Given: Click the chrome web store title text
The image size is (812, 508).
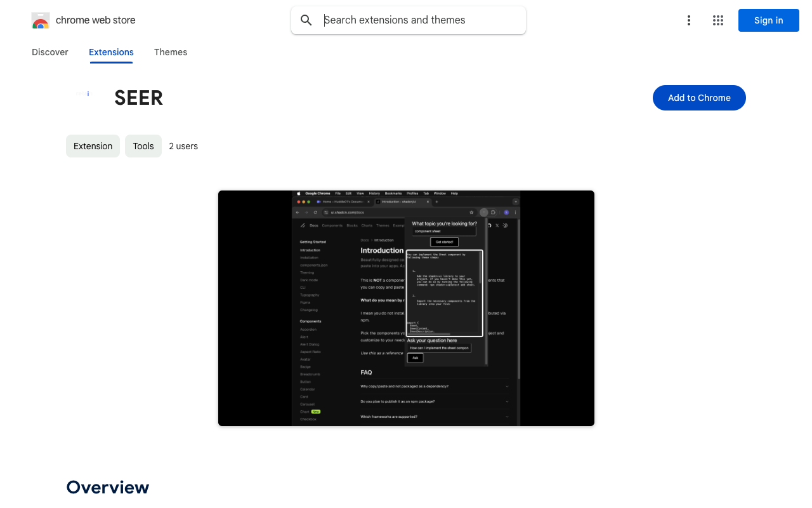Looking at the screenshot, I should point(96,20).
